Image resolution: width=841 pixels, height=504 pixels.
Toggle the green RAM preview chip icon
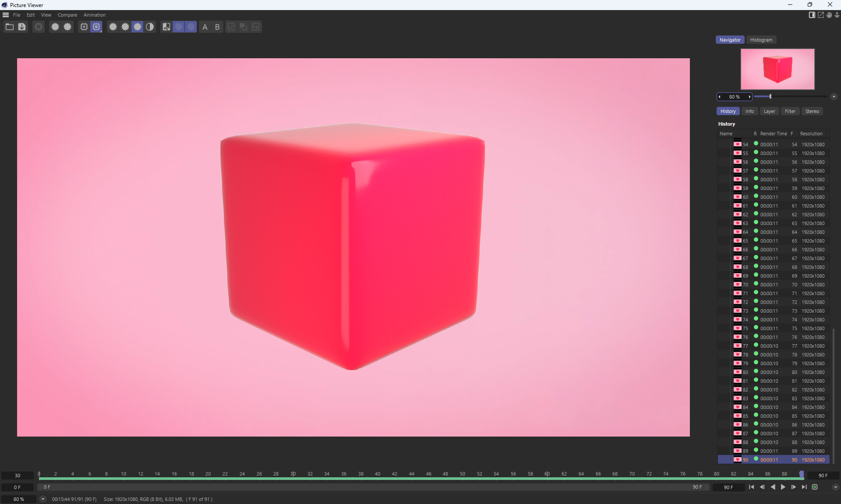[815, 487]
